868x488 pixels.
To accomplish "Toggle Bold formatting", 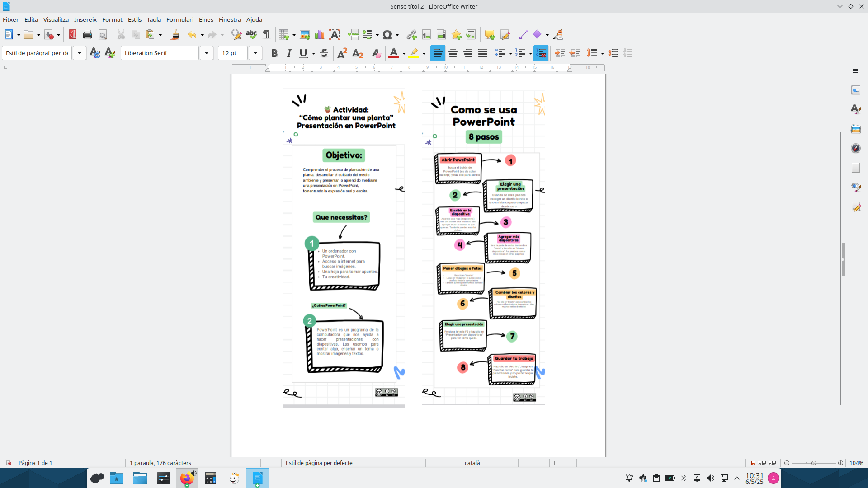I will pos(274,53).
